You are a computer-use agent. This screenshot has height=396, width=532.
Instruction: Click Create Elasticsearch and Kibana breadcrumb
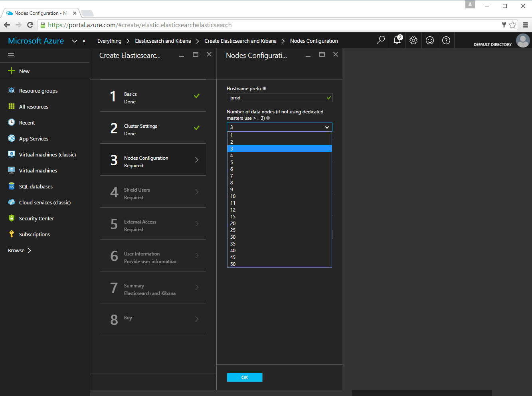(240, 41)
